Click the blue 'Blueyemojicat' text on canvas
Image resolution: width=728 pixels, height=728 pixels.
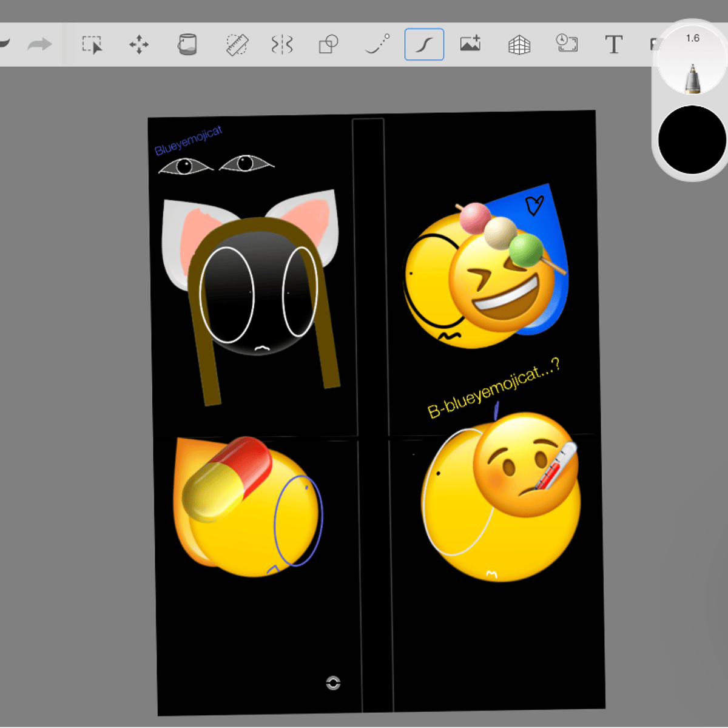pyautogui.click(x=188, y=140)
